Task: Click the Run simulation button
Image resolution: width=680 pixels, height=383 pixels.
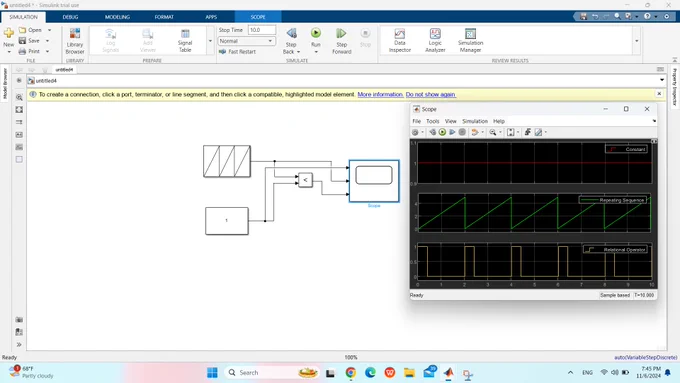Action: (x=316, y=33)
